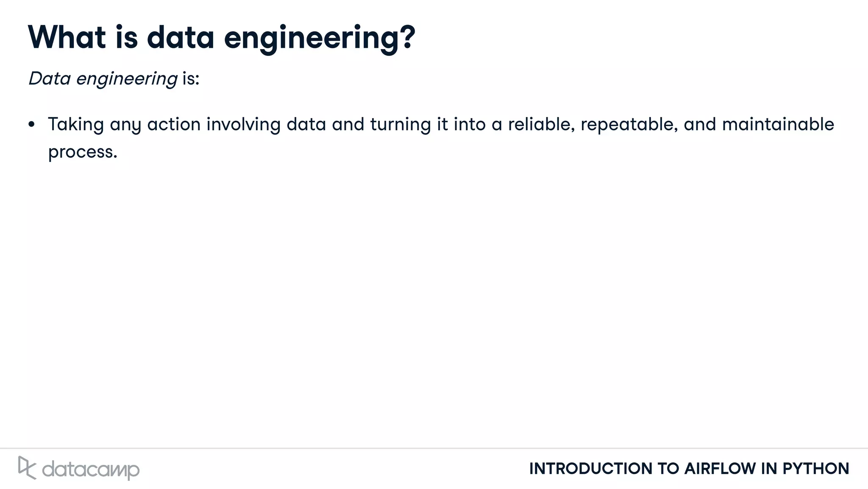
Task: Click the word 'Taking' in the bullet
Action: point(76,125)
